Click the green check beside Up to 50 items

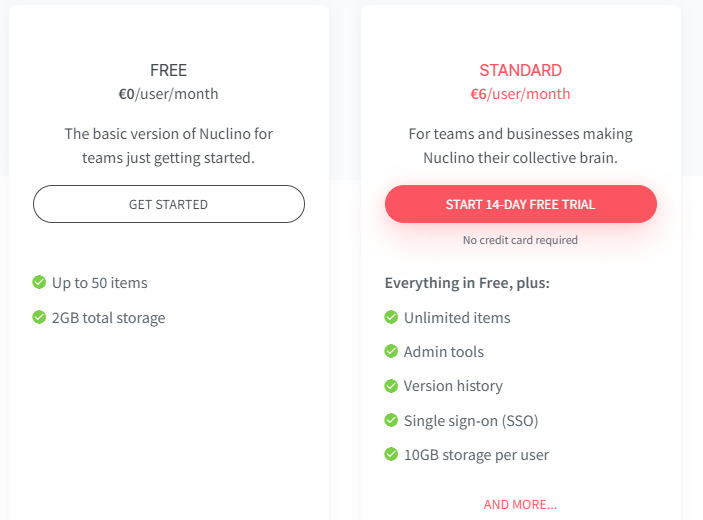39,282
